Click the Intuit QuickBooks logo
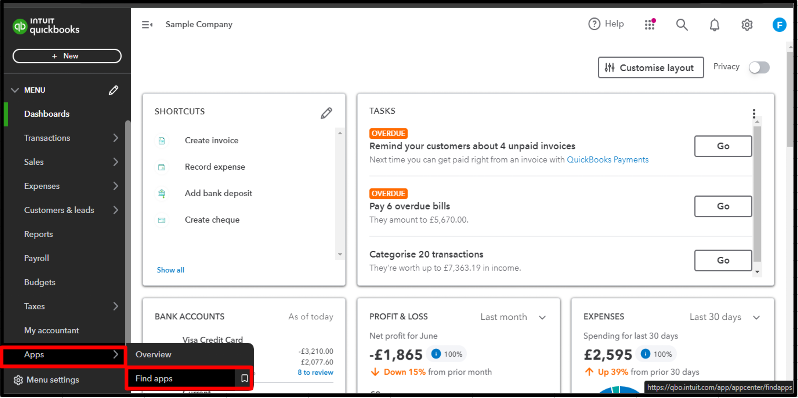The image size is (798, 398). (x=46, y=26)
